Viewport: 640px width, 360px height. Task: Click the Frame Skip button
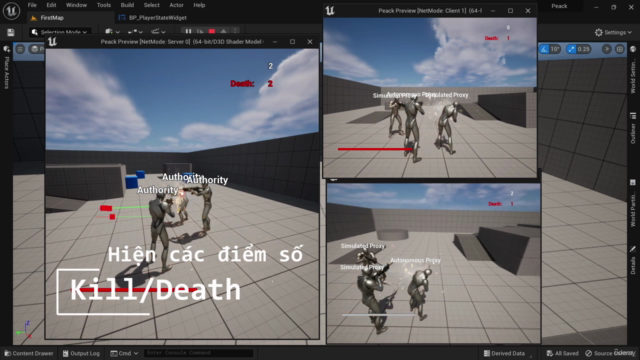click(x=200, y=31)
